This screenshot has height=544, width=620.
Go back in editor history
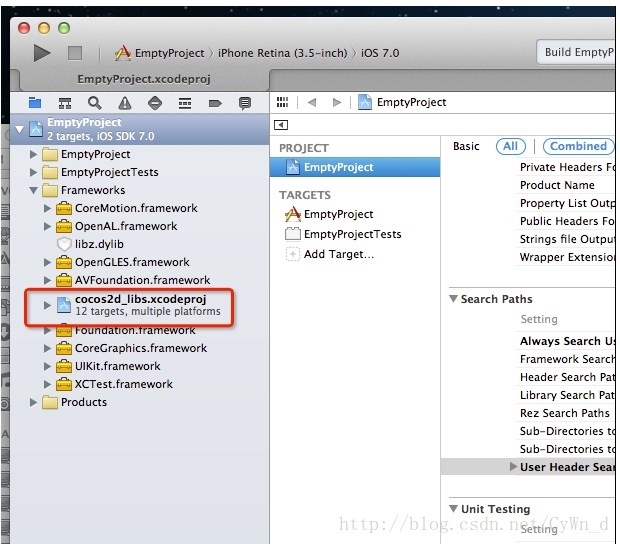[x=312, y=102]
